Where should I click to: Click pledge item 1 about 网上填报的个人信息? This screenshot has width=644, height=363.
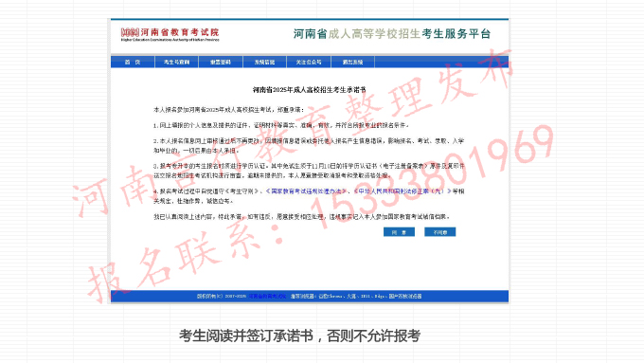pos(281,125)
